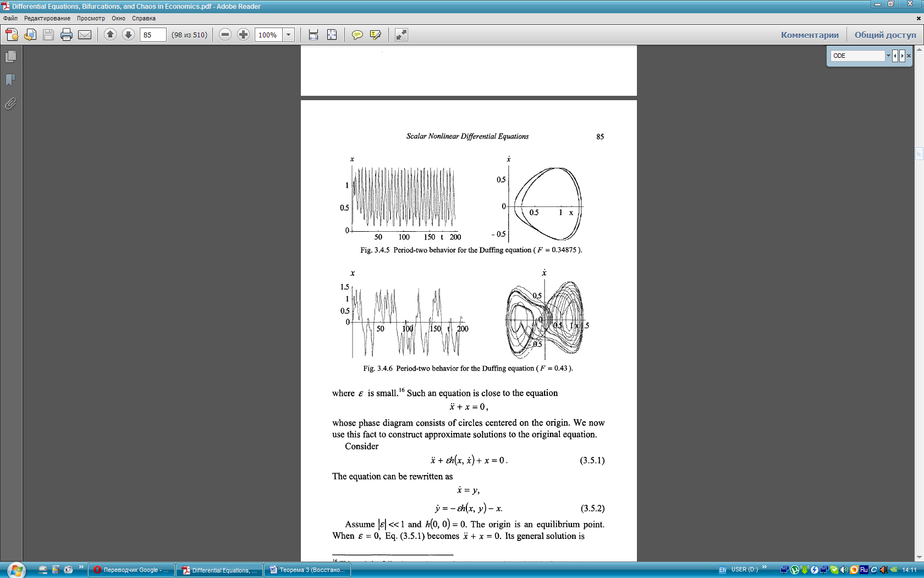Fit one full page in window
Screen dimensions: 924x578
click(332, 35)
